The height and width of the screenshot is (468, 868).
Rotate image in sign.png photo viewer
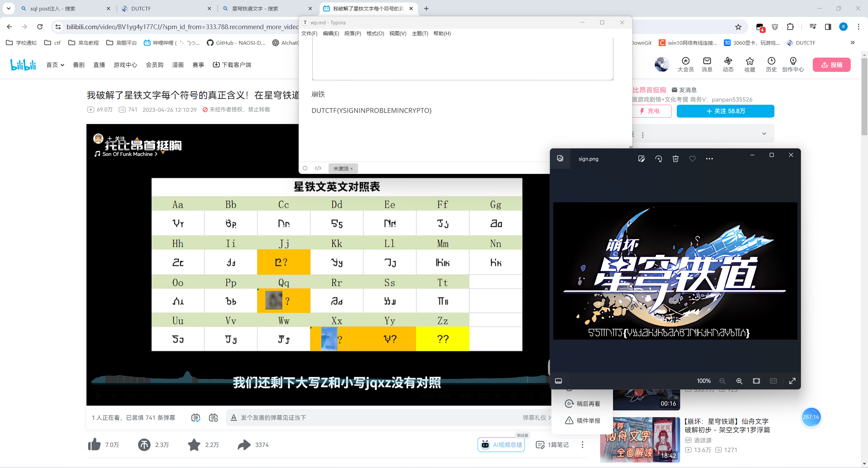click(658, 159)
